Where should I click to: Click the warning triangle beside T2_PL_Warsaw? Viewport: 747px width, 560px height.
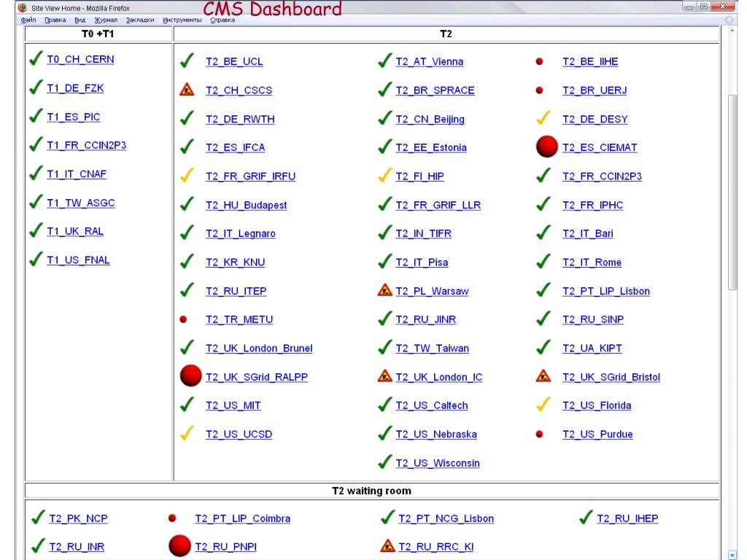click(384, 289)
